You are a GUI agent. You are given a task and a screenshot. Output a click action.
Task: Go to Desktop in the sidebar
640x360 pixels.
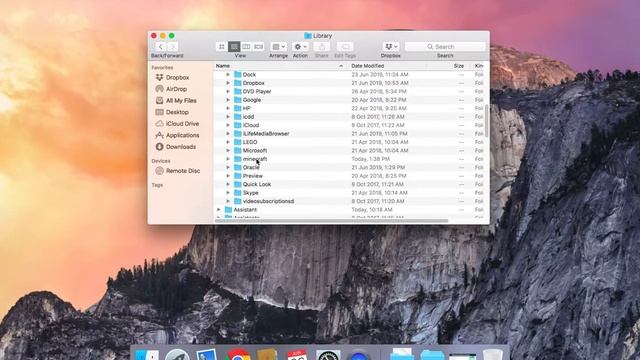point(177,112)
